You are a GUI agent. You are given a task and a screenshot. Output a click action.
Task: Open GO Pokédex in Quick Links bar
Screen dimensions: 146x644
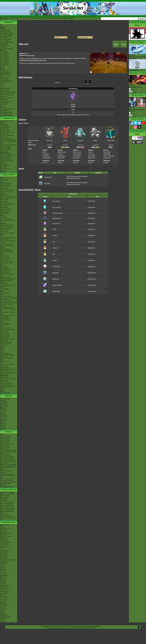tap(46, 18)
